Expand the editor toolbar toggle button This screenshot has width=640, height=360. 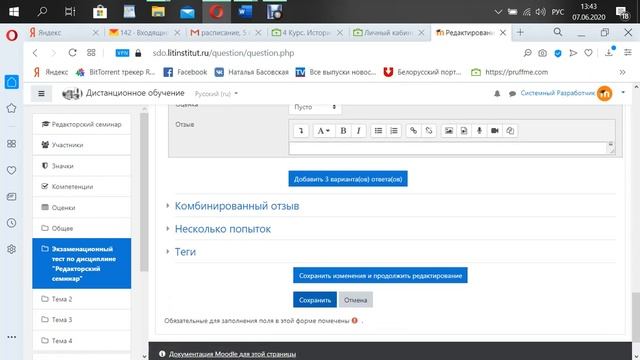click(301, 131)
